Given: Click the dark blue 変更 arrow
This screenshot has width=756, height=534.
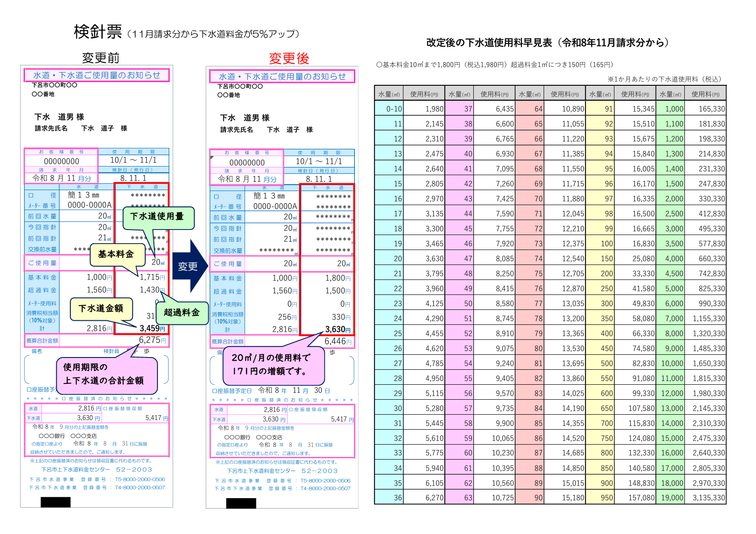Looking at the screenshot, I should coord(190,266).
